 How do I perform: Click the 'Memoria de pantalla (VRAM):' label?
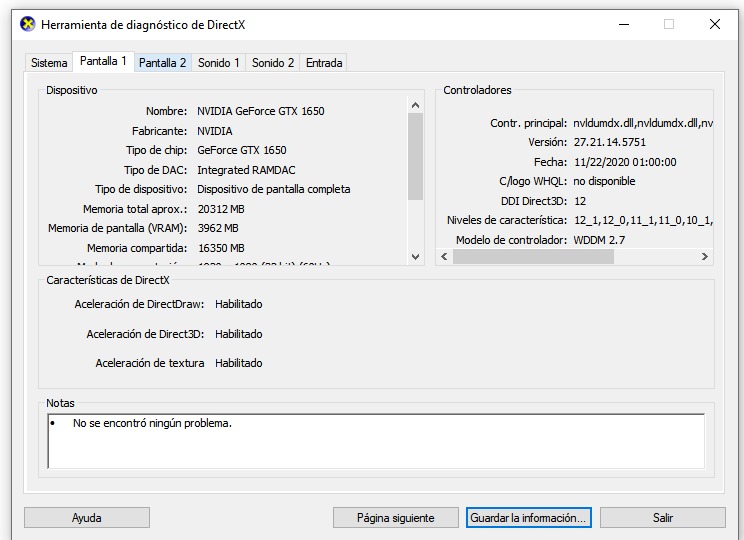point(118,228)
